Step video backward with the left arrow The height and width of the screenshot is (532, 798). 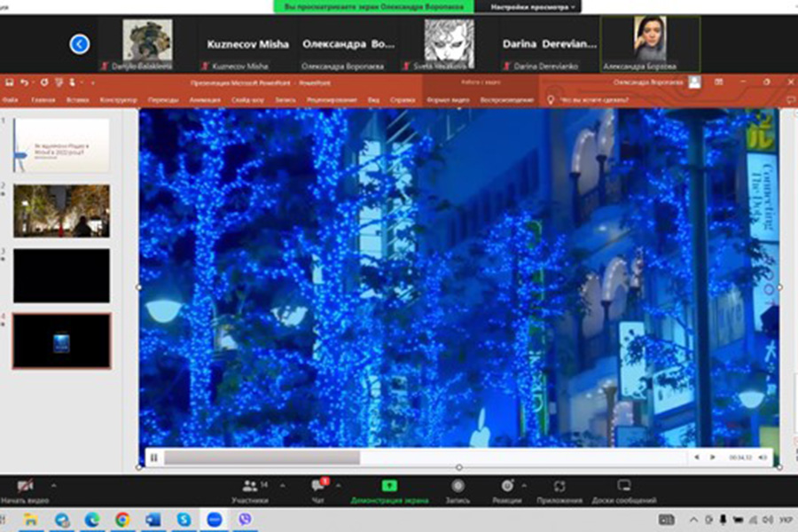click(696, 458)
